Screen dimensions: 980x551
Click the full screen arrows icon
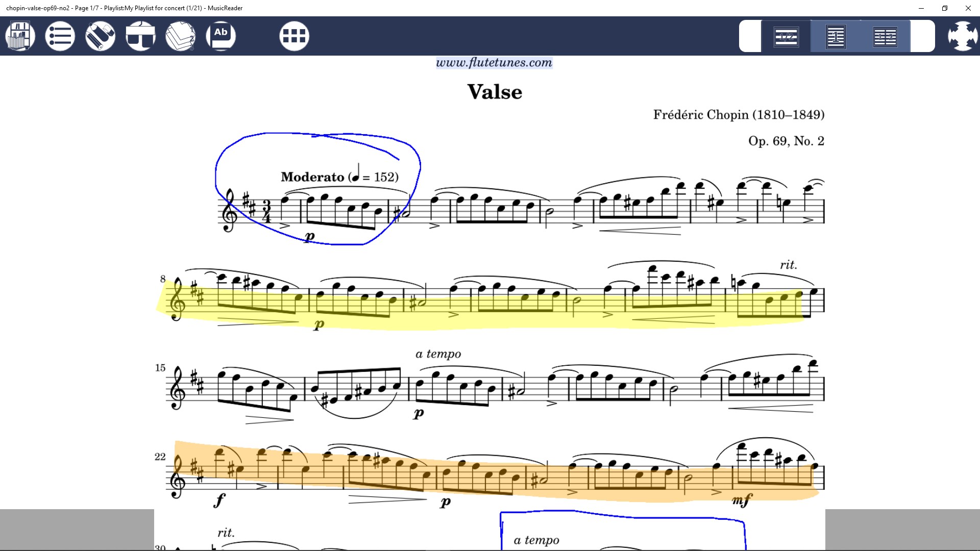(x=962, y=36)
